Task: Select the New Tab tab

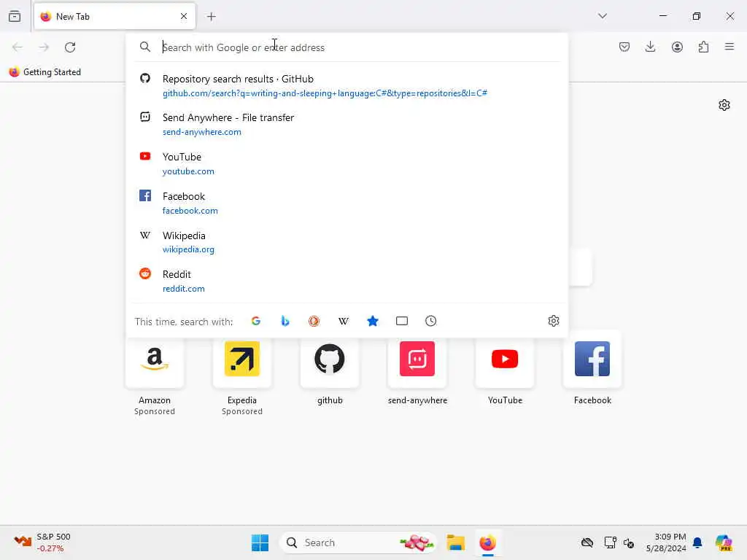Action: tap(115, 16)
